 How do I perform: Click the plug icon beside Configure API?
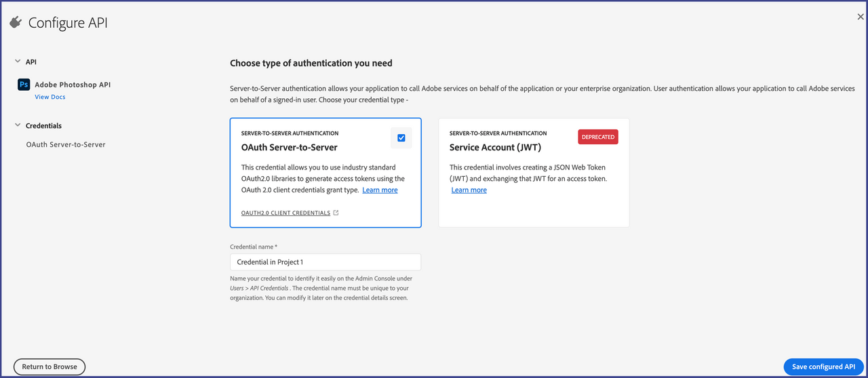coord(16,23)
